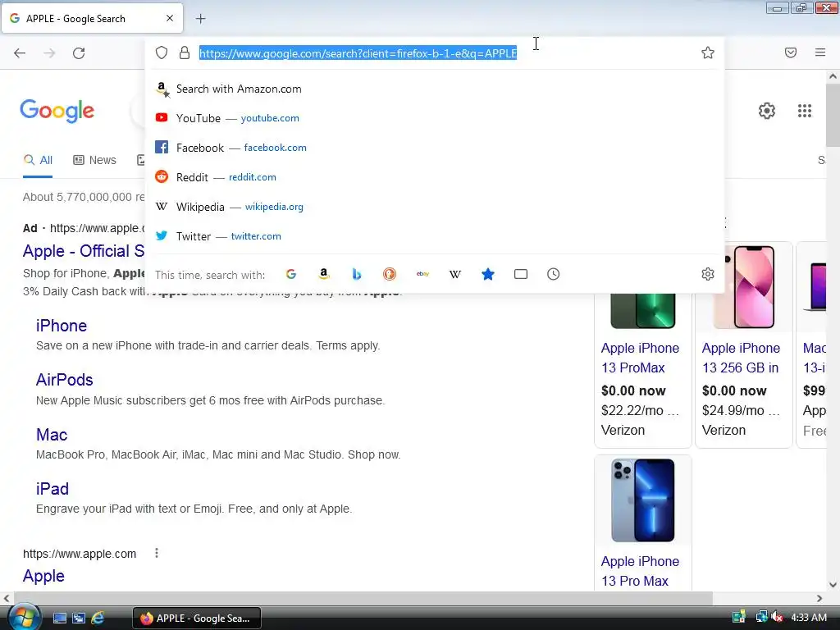
Task: Open the Apple - Official Site ad link
Action: click(84, 251)
